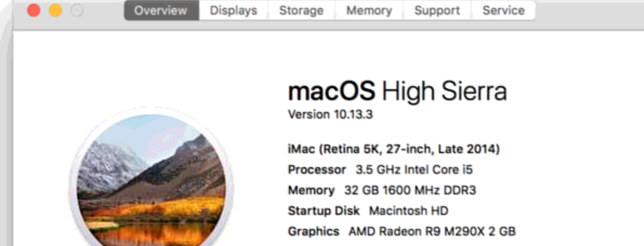Switch to the Service tab
The image size is (644, 246).
503,10
